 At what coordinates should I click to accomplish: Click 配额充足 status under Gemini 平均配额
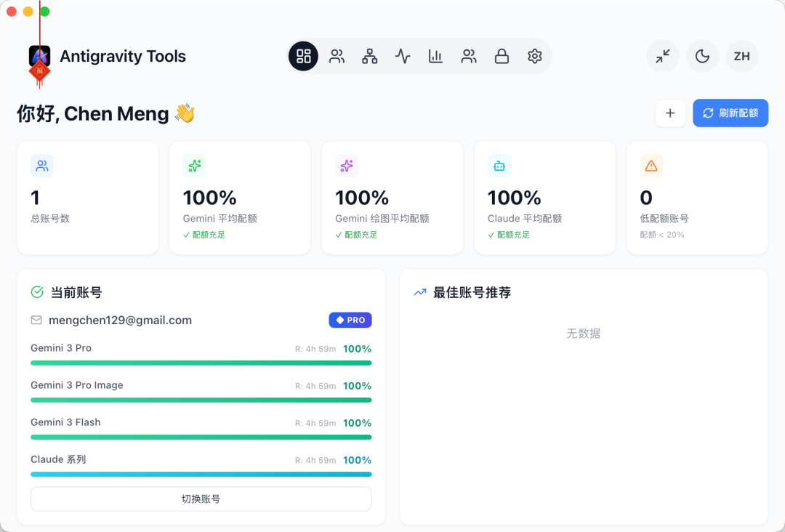coord(204,235)
